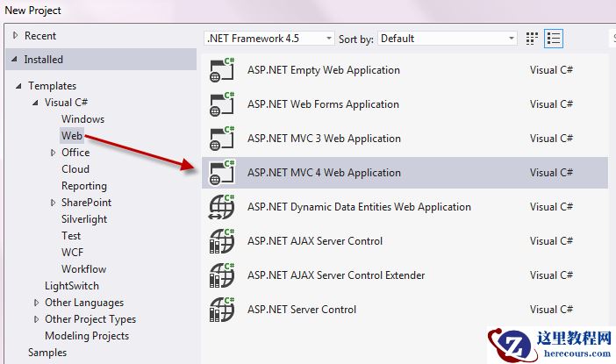Click the ASP.NET Empty Web Application icon
This screenshot has width=616, height=364.
(x=222, y=70)
